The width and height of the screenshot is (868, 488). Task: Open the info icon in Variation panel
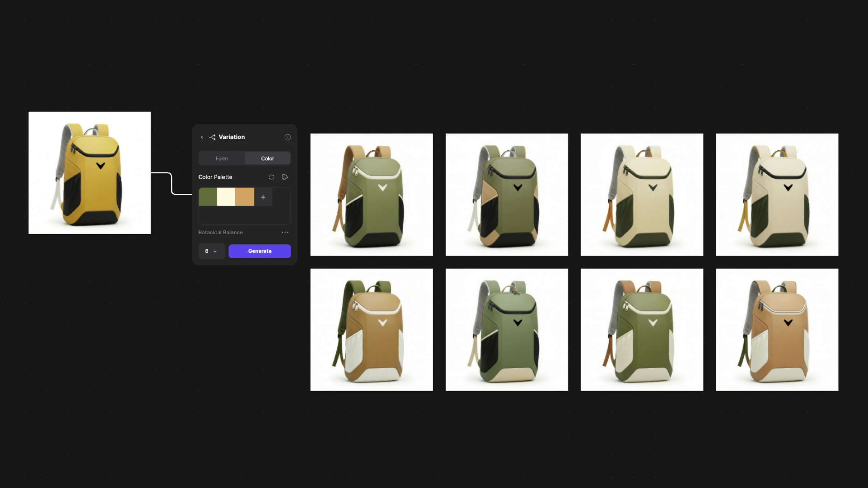(x=288, y=137)
